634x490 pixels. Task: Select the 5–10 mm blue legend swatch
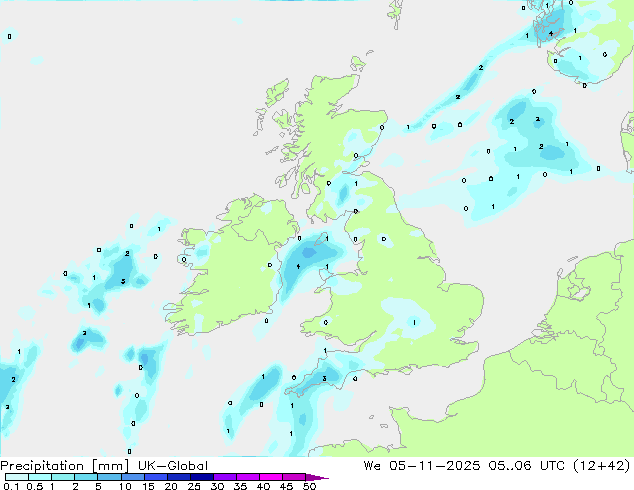click(x=109, y=477)
